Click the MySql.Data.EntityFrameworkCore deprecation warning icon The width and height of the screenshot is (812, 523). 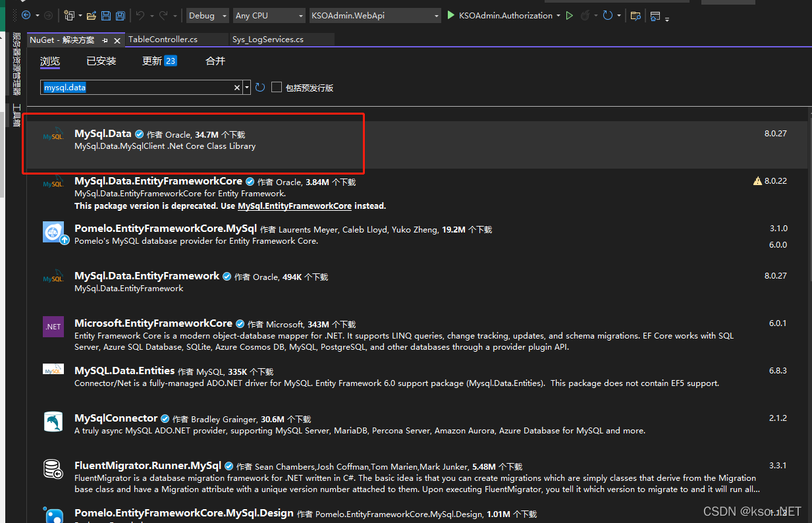coord(757,181)
